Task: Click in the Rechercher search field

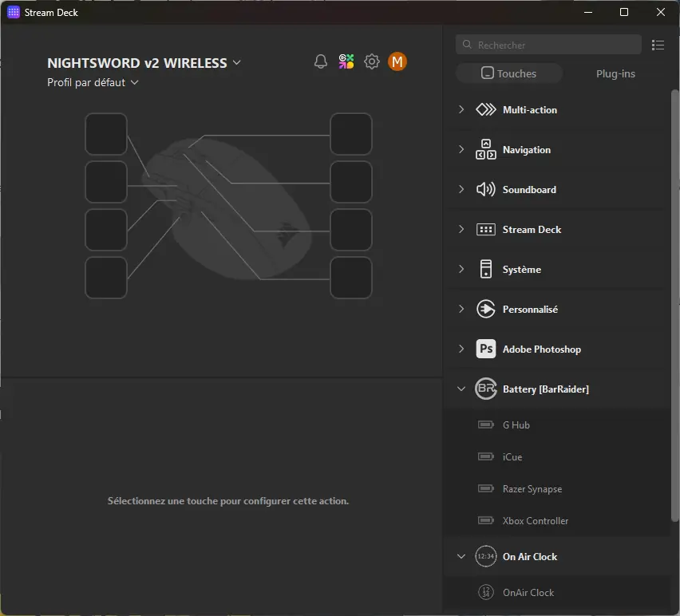Action: pos(548,45)
